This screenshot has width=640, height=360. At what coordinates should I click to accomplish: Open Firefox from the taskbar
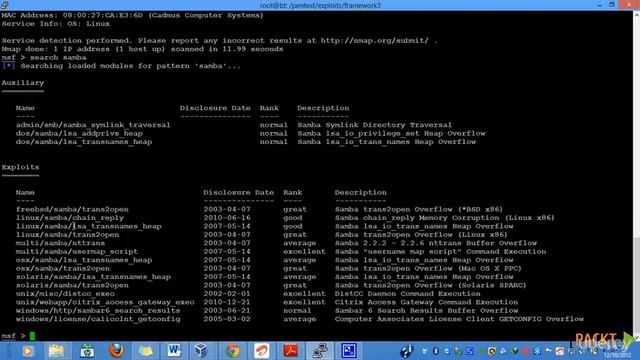coord(116,351)
